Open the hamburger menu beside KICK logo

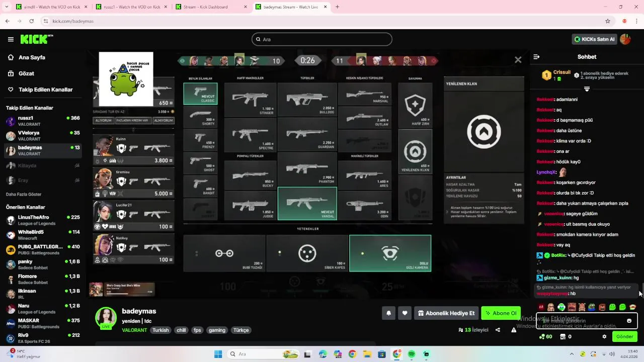click(x=11, y=39)
